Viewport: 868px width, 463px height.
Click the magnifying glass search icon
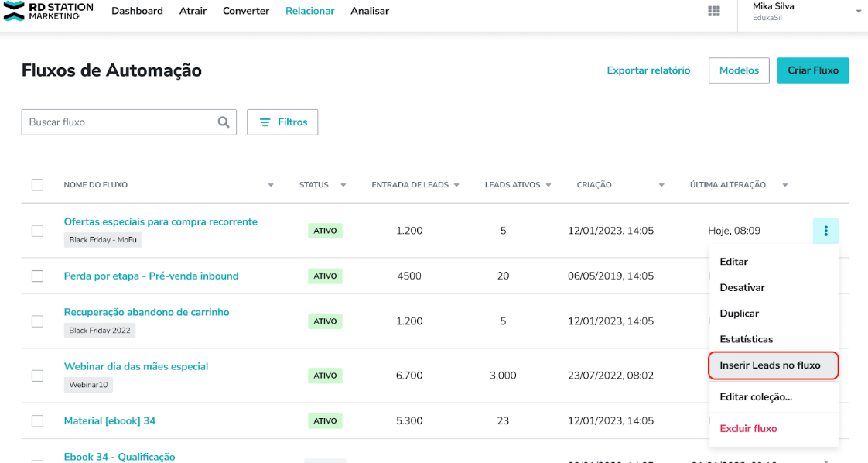point(224,122)
